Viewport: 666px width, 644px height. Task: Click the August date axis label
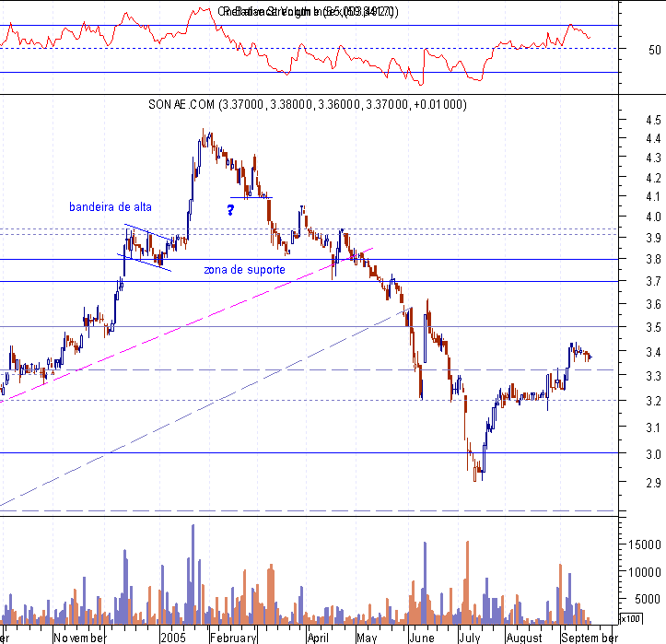point(524,638)
